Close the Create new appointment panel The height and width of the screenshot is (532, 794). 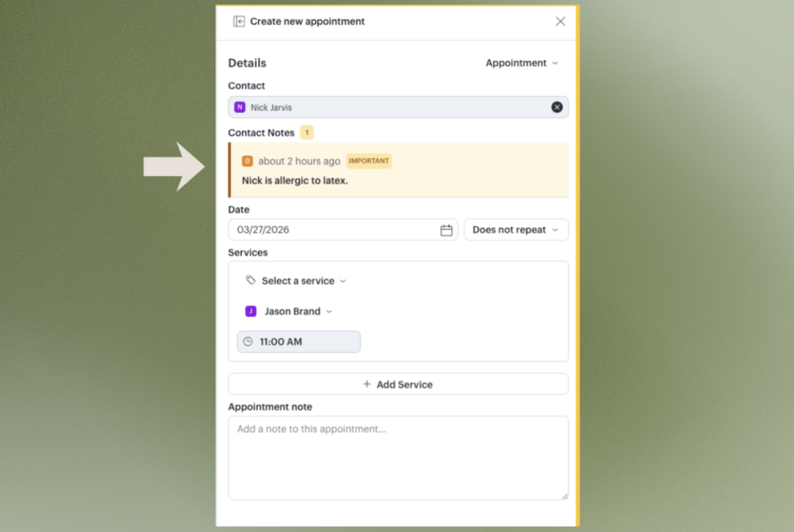click(561, 22)
